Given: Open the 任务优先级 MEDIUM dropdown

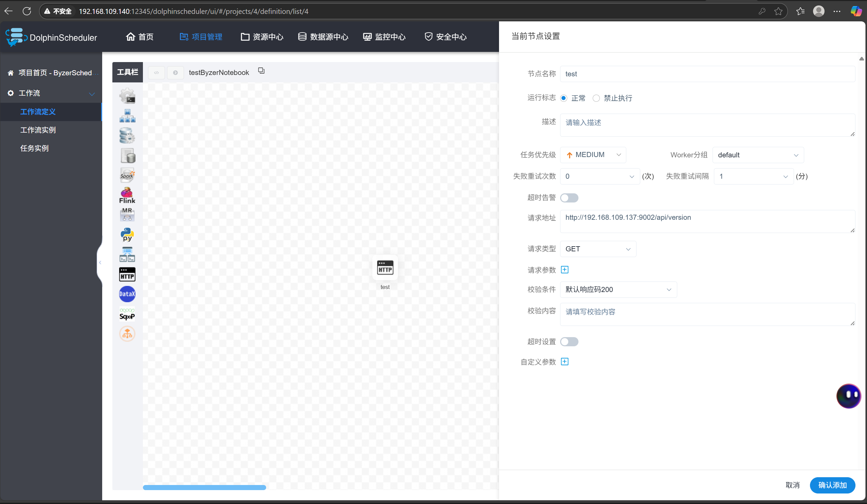Looking at the screenshot, I should point(593,155).
